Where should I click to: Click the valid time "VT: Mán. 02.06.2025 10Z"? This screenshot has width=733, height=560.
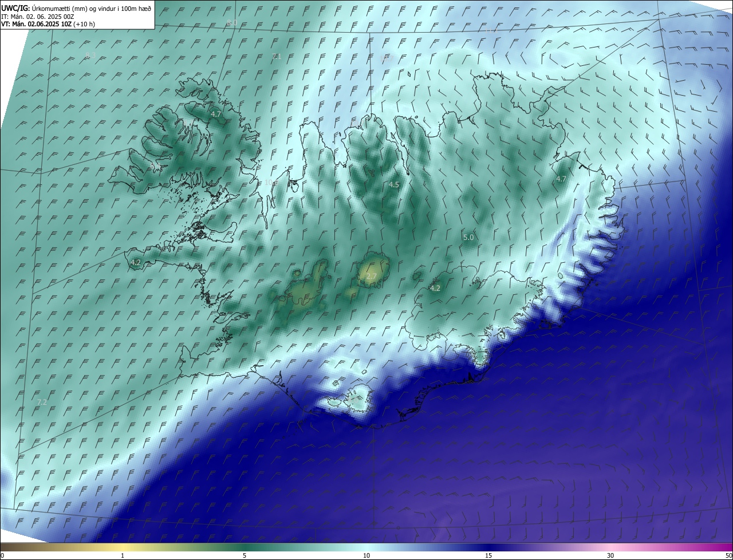coord(36,24)
